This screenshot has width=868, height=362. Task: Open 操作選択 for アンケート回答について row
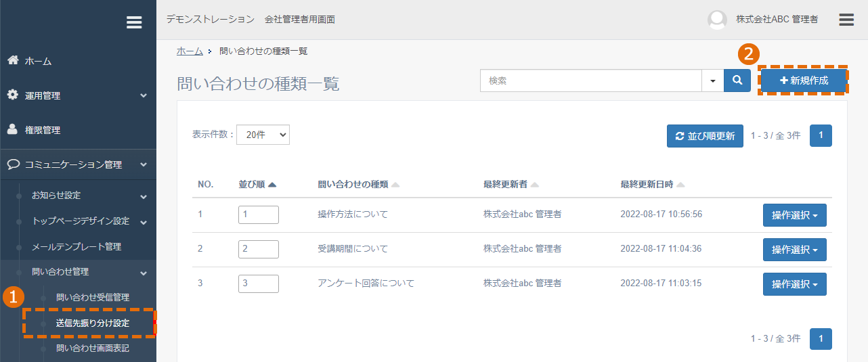point(795,284)
